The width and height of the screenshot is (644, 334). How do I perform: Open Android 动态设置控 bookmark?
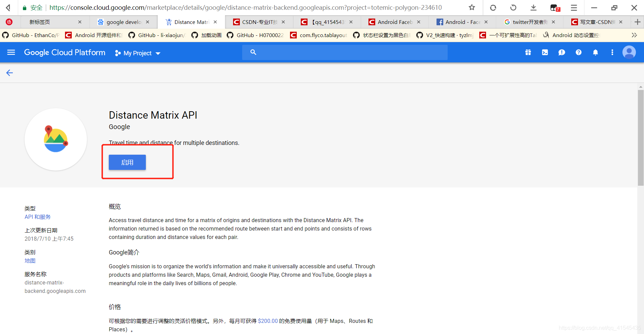pos(572,35)
